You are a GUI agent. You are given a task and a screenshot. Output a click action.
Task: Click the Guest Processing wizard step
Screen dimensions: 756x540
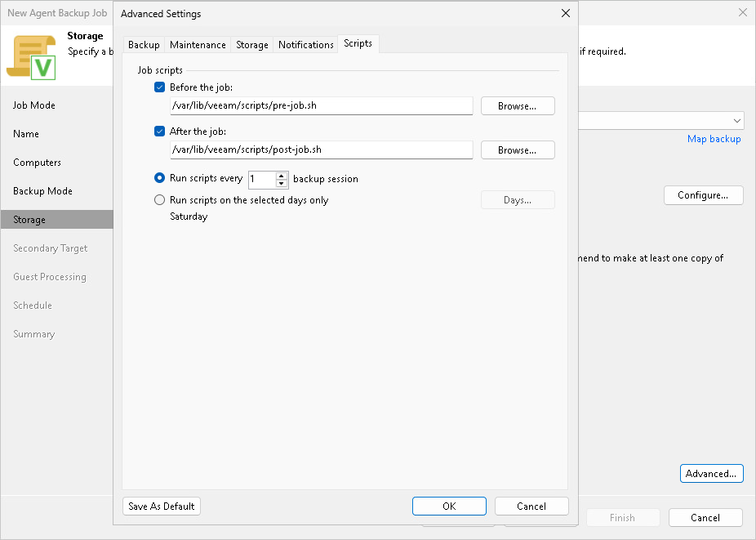click(50, 276)
